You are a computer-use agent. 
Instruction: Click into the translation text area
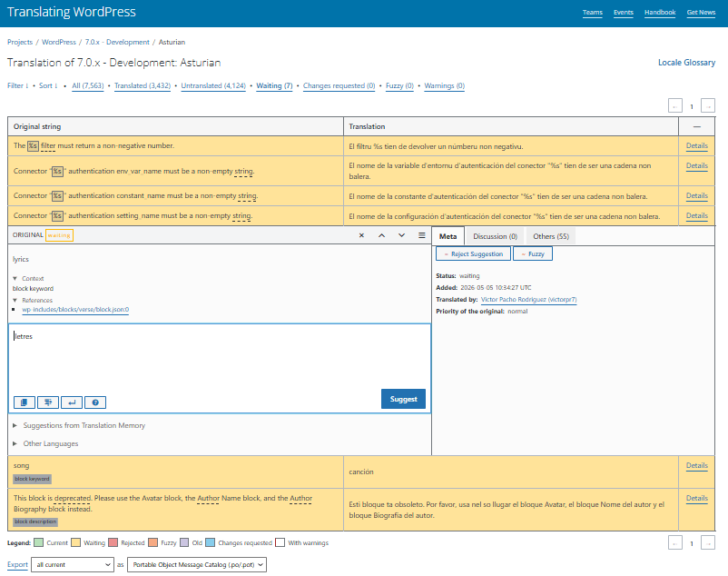tap(220, 358)
